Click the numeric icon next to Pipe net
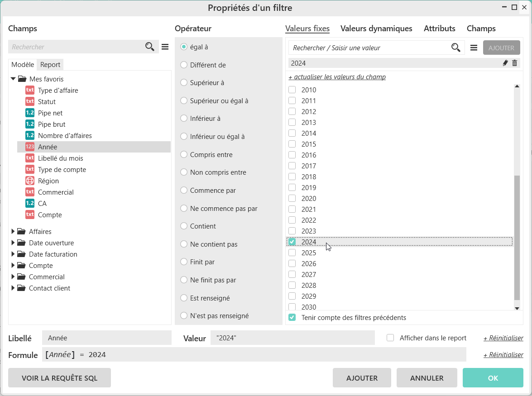Screen dimensions: 532x396 point(30,113)
